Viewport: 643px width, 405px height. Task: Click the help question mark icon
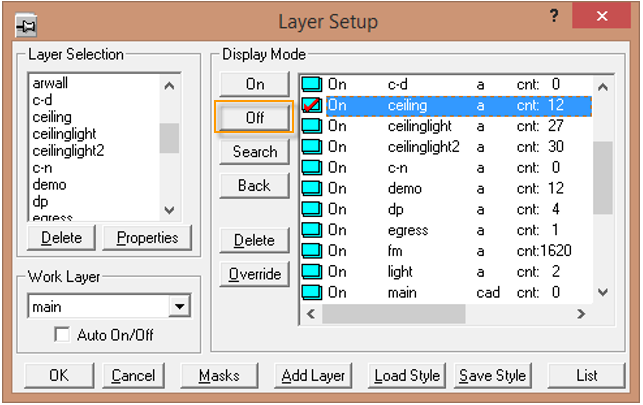point(553,17)
